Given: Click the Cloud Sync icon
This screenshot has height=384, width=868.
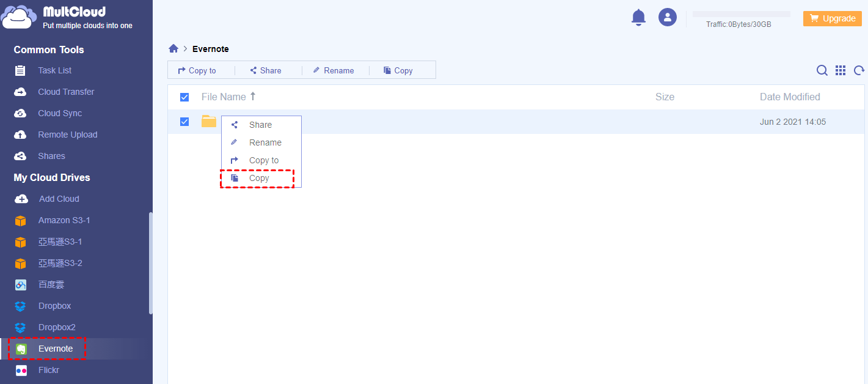Looking at the screenshot, I should (20, 113).
